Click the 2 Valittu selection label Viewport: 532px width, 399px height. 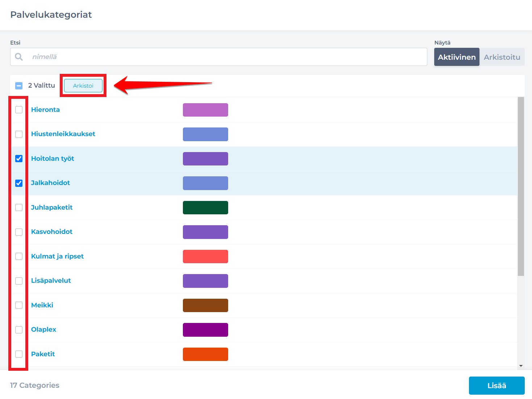point(42,85)
